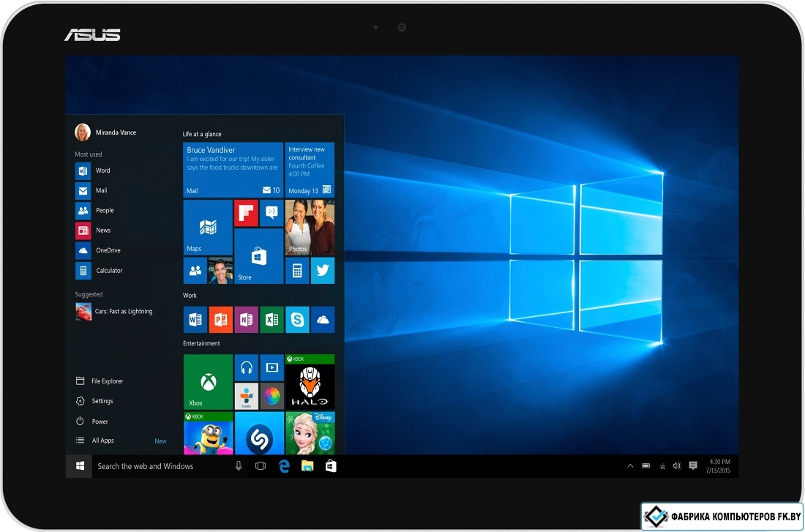Open suggested app Cars: Fast as Lightning

pyautogui.click(x=114, y=311)
